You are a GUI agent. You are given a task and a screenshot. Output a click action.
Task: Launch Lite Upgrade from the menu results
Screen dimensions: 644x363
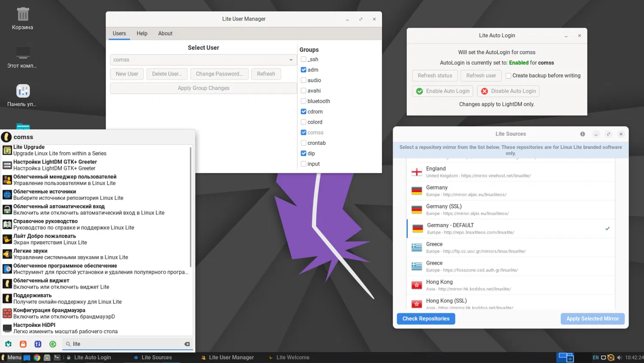(x=96, y=150)
